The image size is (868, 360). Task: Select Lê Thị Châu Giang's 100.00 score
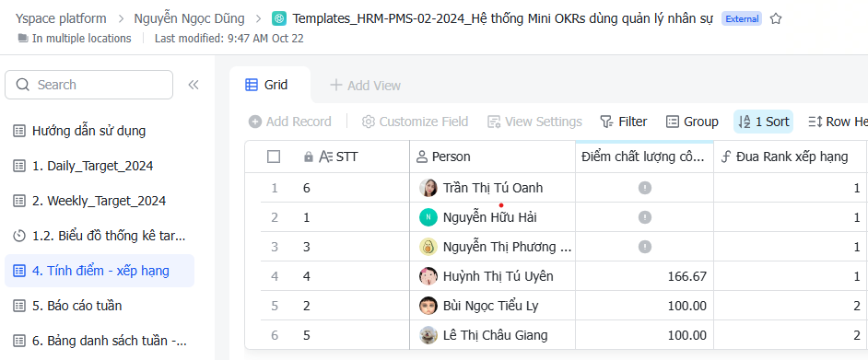[x=644, y=335]
